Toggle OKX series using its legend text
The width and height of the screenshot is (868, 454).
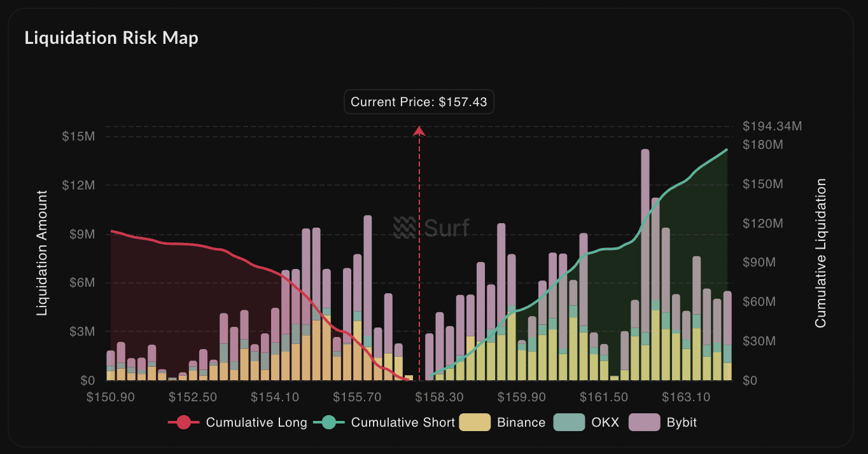605,422
